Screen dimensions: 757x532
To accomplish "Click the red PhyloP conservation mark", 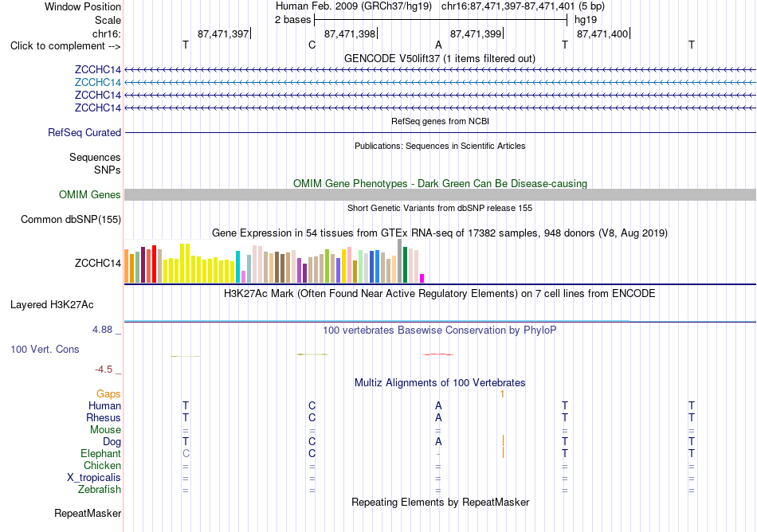I will [x=438, y=354].
